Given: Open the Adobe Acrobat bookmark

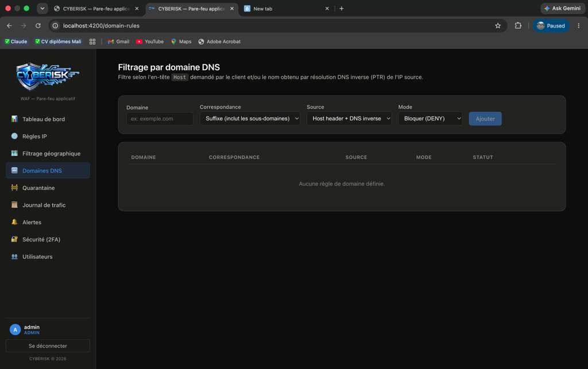Looking at the screenshot, I should pyautogui.click(x=219, y=41).
